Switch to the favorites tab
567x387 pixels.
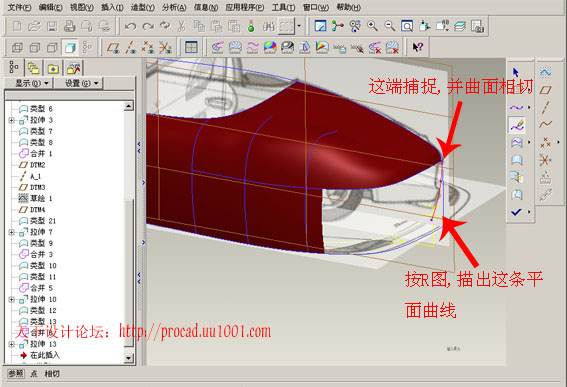53,68
